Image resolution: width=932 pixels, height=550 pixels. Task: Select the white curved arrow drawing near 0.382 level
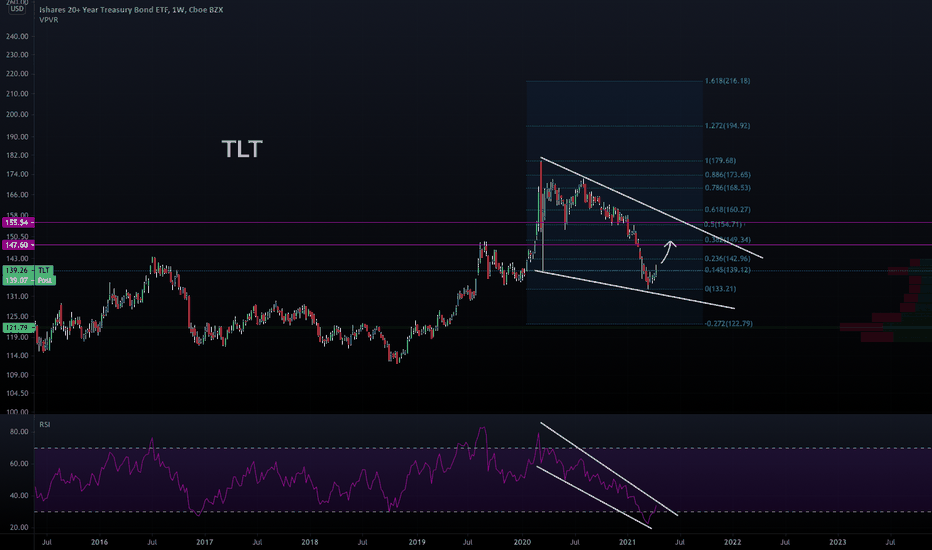[x=669, y=252]
